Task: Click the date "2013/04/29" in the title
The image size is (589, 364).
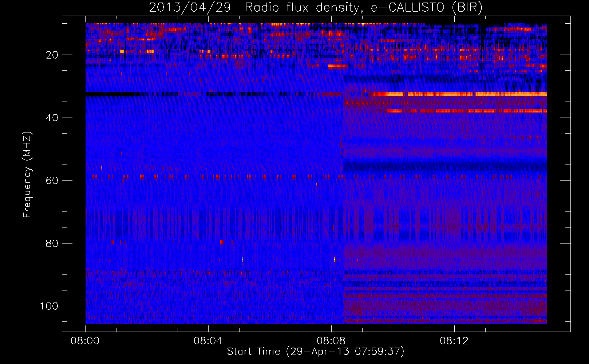Action: 190,8
